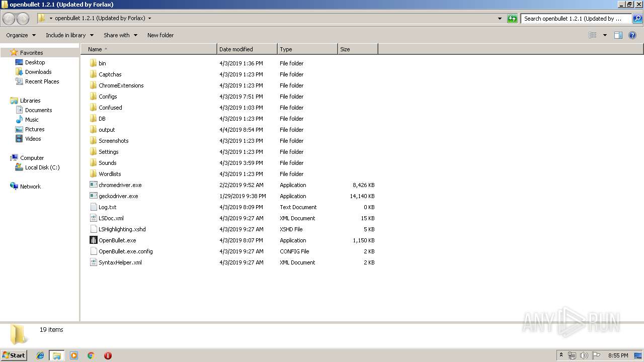Viewport: 644px width, 362px height.
Task: Select the Wordlists folder icon
Action: [93, 174]
